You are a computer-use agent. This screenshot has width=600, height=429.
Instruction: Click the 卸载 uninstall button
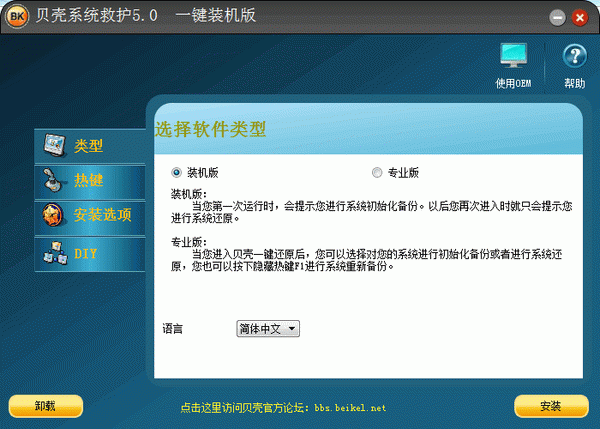[46, 406]
